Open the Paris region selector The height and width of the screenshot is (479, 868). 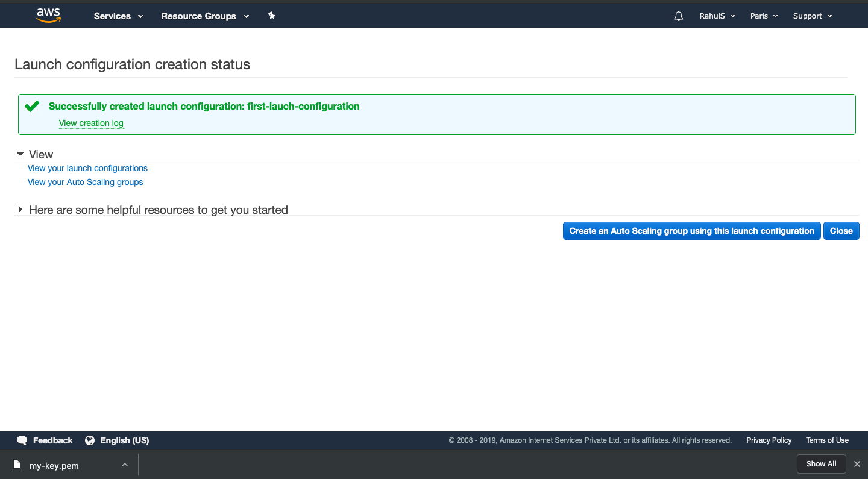(x=763, y=16)
